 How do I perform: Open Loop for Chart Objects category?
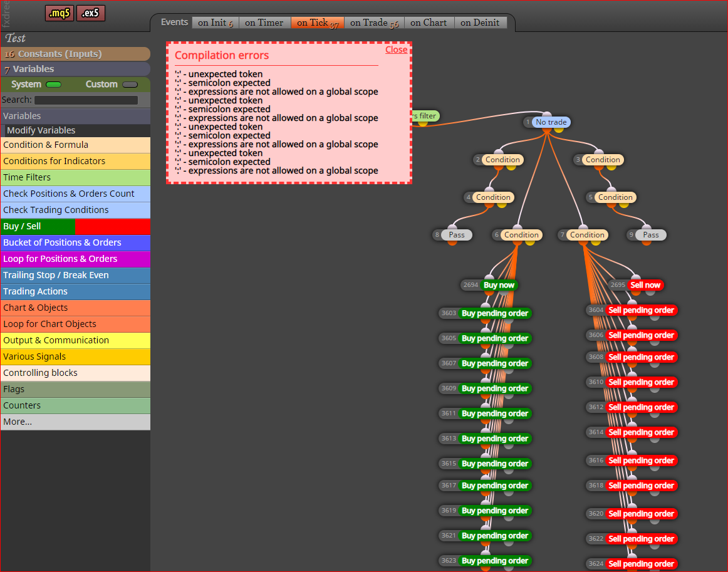click(x=75, y=324)
